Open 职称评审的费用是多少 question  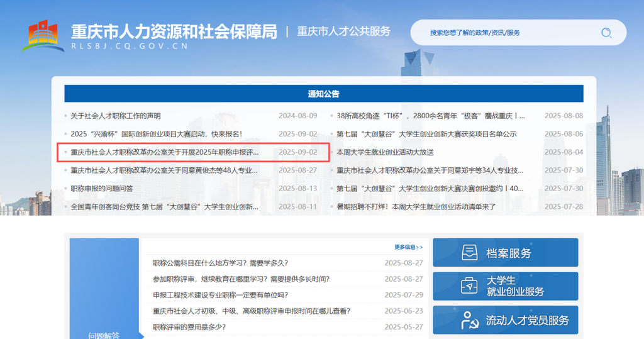point(189,327)
